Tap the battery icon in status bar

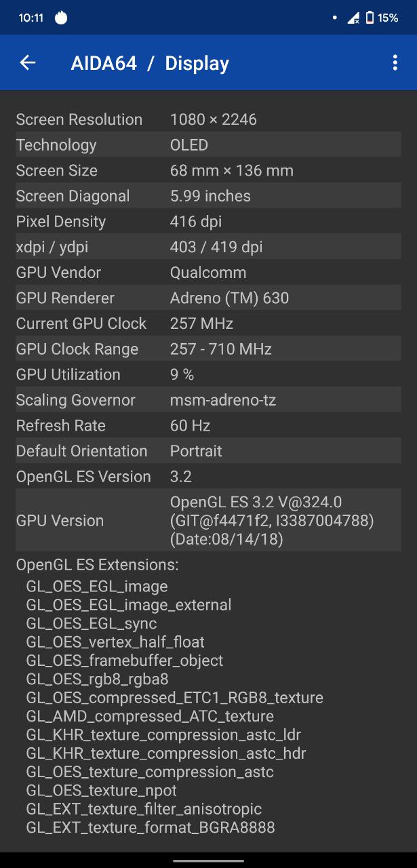pyautogui.click(x=370, y=18)
